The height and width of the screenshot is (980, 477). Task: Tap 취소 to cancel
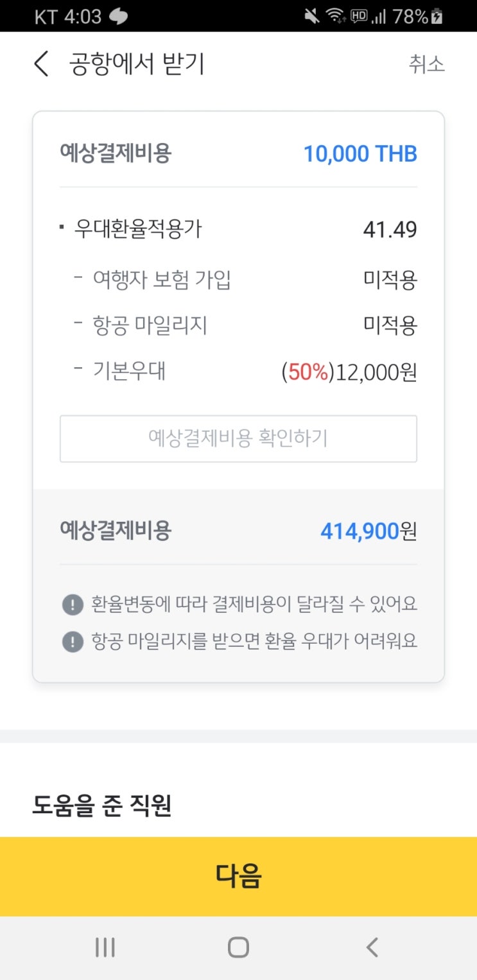[x=426, y=64]
